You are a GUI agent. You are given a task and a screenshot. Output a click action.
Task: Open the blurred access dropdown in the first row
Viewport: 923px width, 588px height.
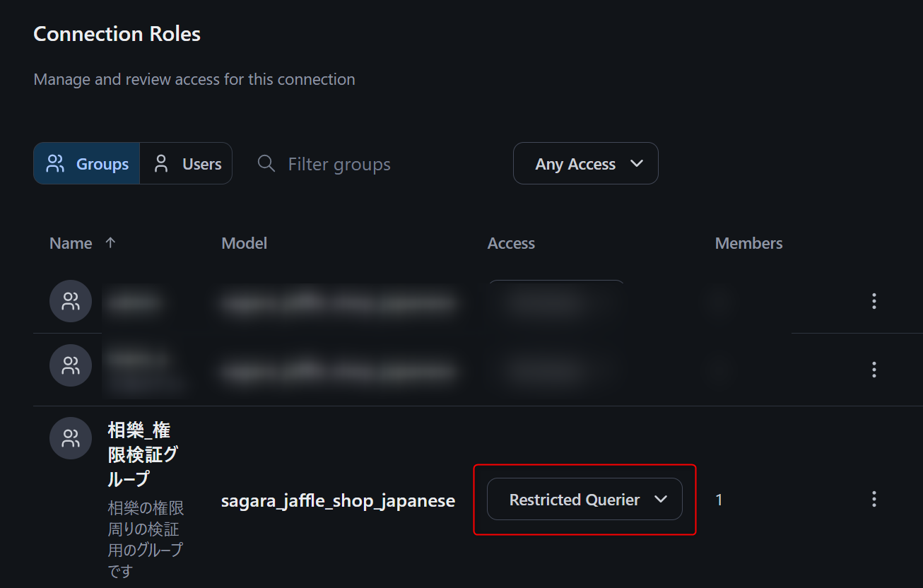click(556, 302)
